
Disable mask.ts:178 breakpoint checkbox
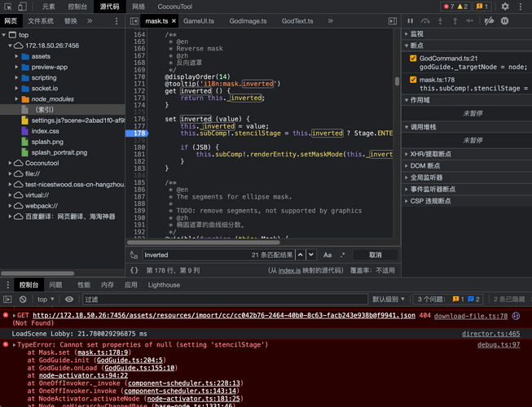(x=413, y=80)
